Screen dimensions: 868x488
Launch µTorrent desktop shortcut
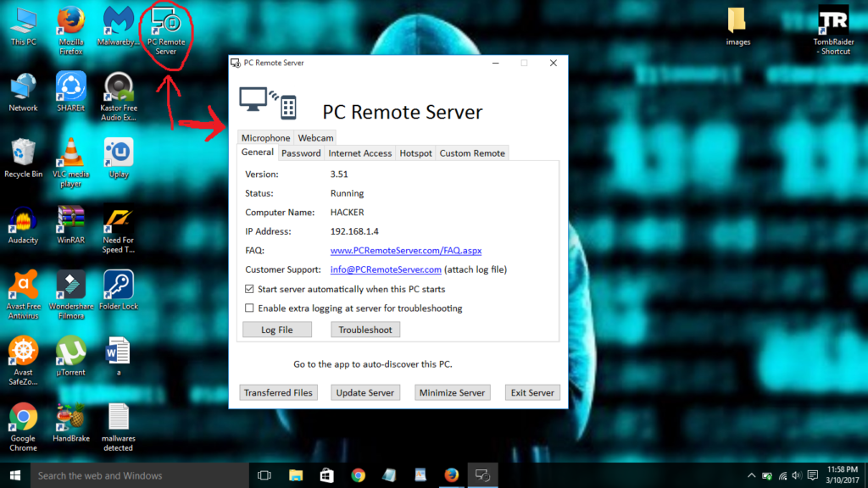coord(71,357)
